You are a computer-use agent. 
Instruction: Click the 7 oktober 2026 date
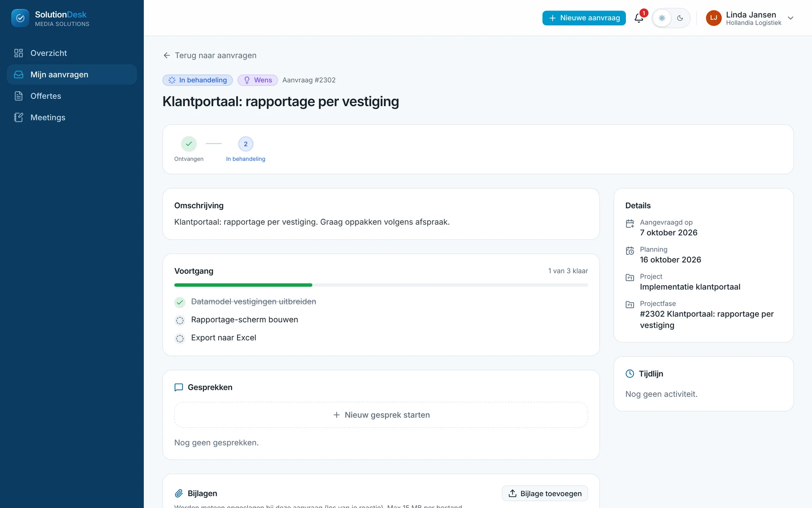[669, 233]
